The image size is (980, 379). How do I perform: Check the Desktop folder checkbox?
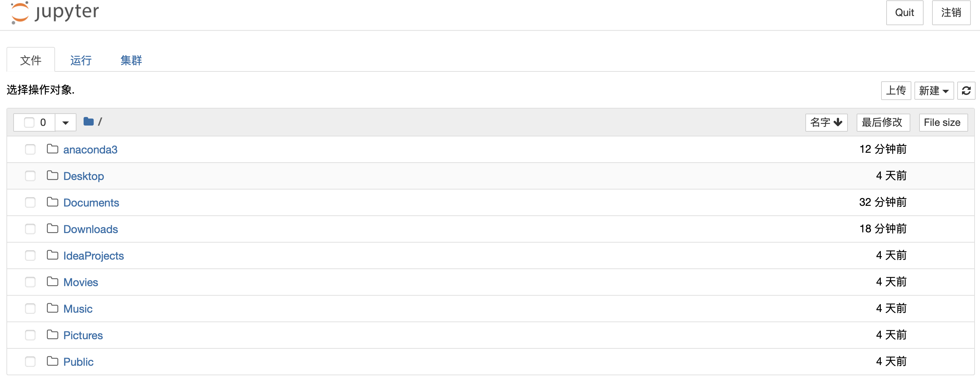point(30,176)
